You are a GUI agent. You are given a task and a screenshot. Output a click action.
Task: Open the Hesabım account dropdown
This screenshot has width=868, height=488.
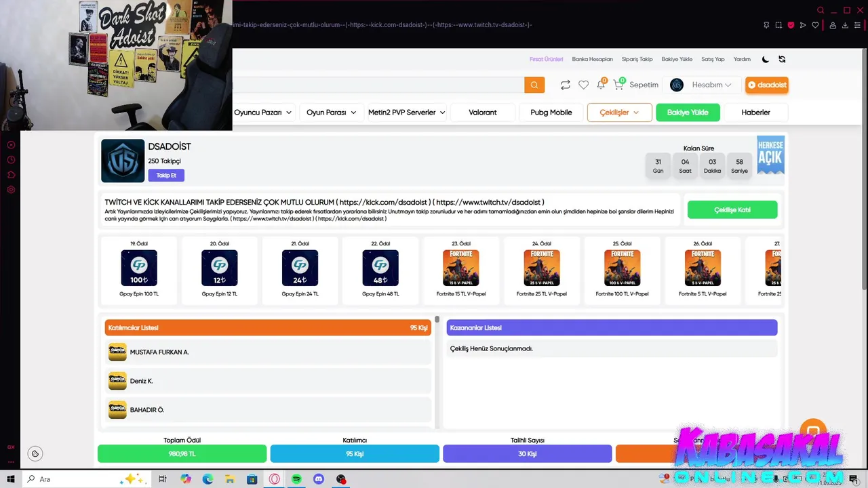(703, 85)
